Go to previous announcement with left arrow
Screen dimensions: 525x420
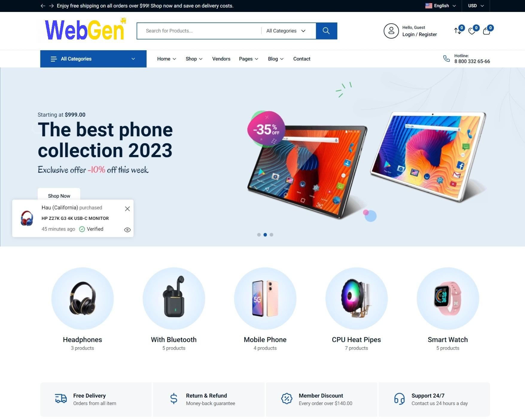[43, 6]
